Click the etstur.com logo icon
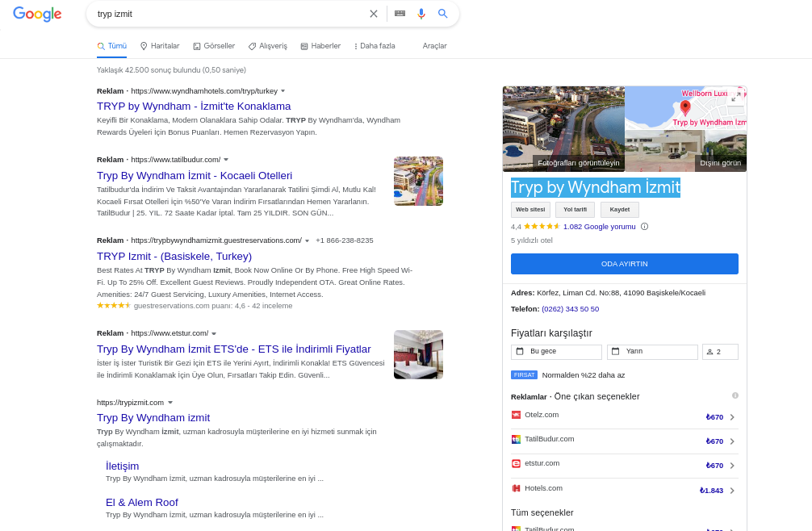The height and width of the screenshot is (531, 812). [516, 464]
